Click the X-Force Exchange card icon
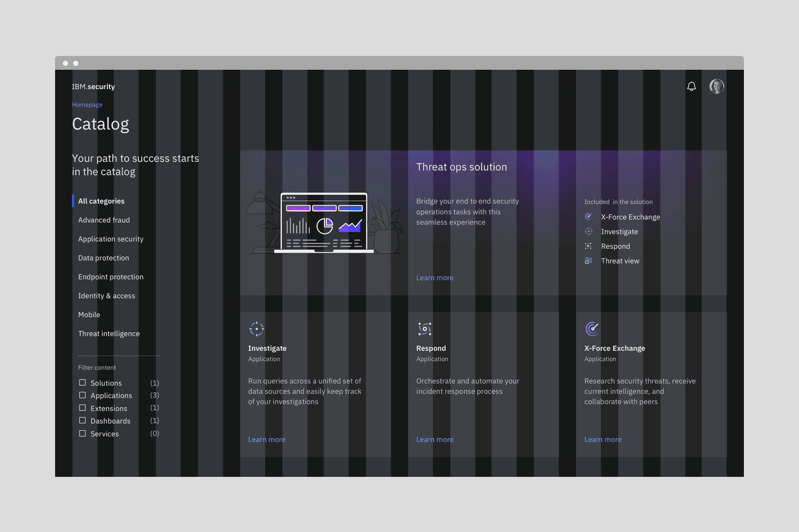This screenshot has height=532, width=799. [592, 328]
